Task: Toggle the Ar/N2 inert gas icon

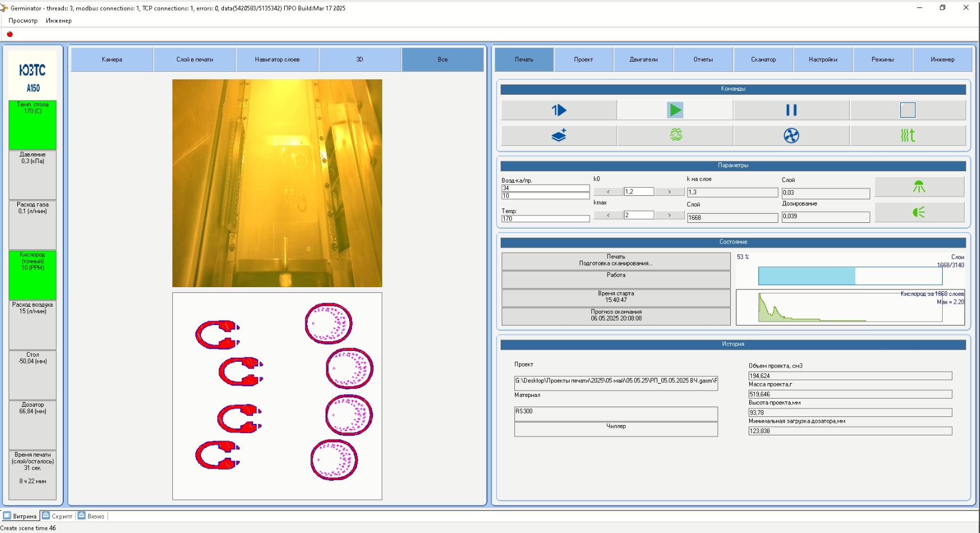Action: point(676,136)
